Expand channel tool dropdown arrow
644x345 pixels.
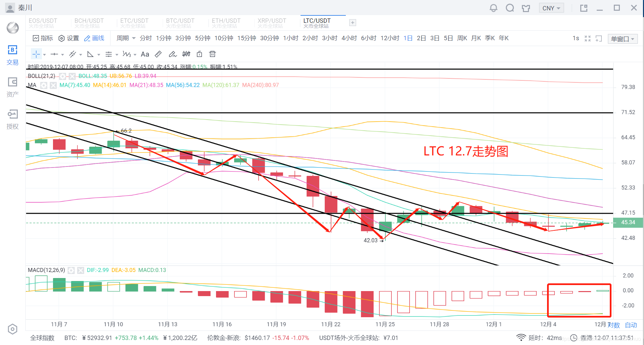point(80,55)
